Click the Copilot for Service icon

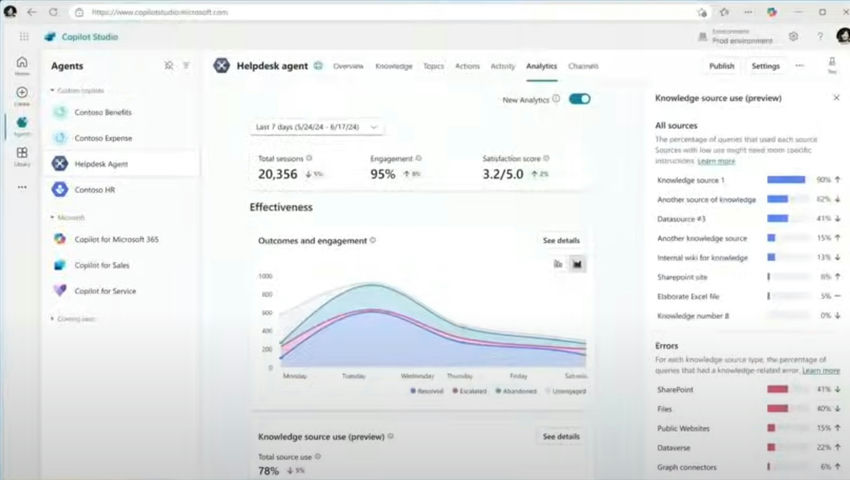60,291
